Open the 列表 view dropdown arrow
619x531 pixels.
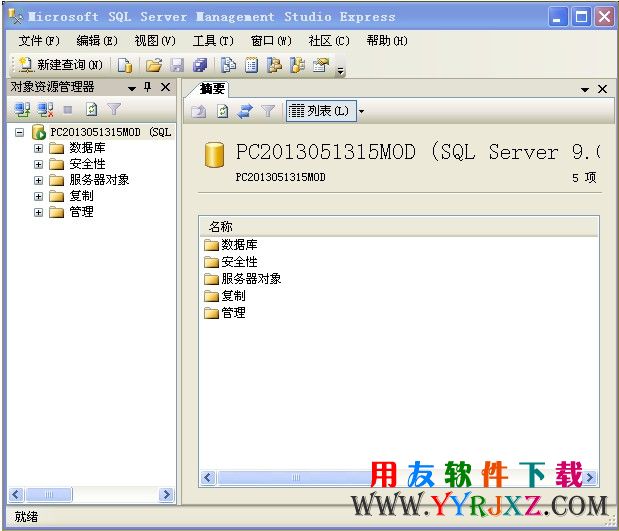point(361,111)
